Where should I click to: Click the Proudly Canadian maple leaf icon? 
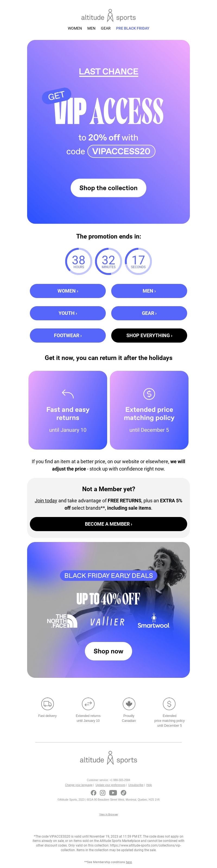click(x=129, y=704)
